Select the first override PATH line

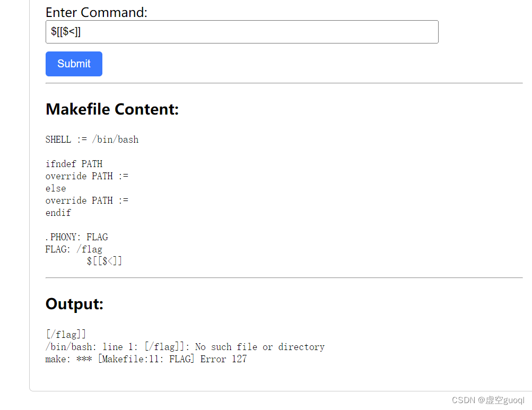[x=88, y=176]
